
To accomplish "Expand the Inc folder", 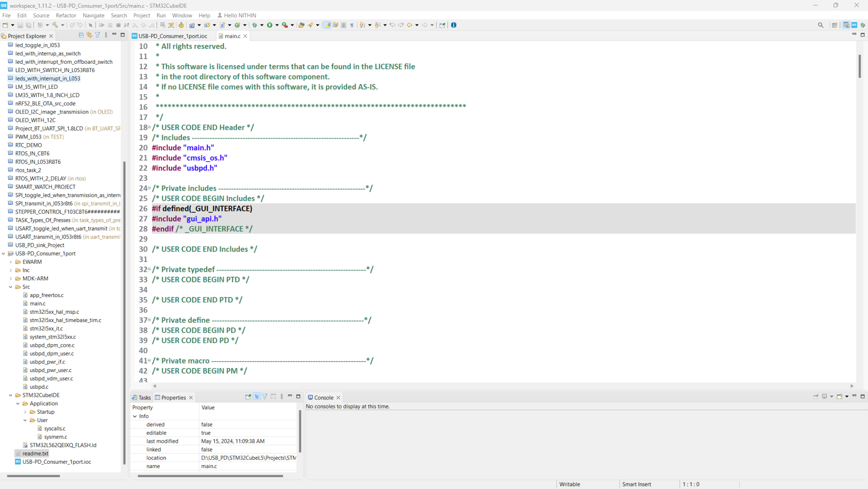I will 11,270.
